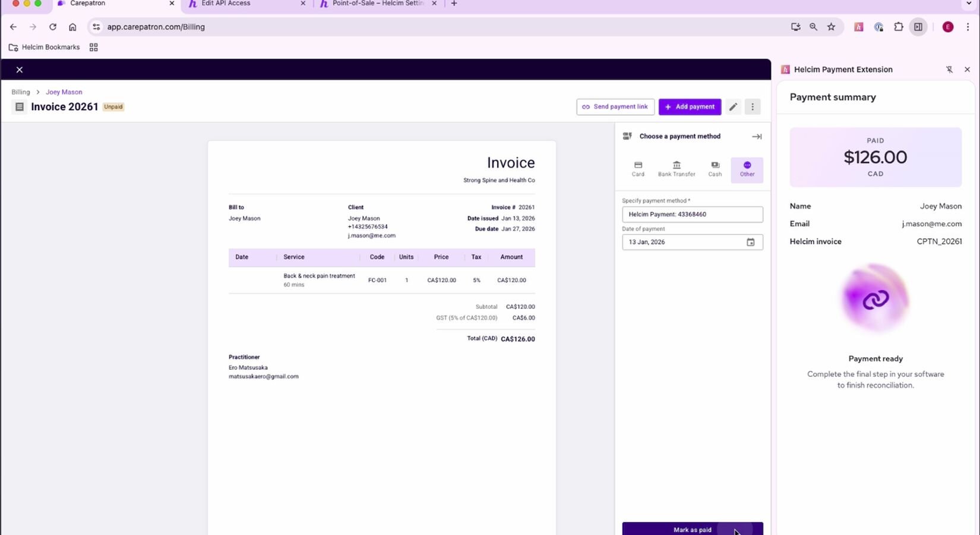Click $126.00 paid amount in summary
Screen dimensions: 980x535
875,158
